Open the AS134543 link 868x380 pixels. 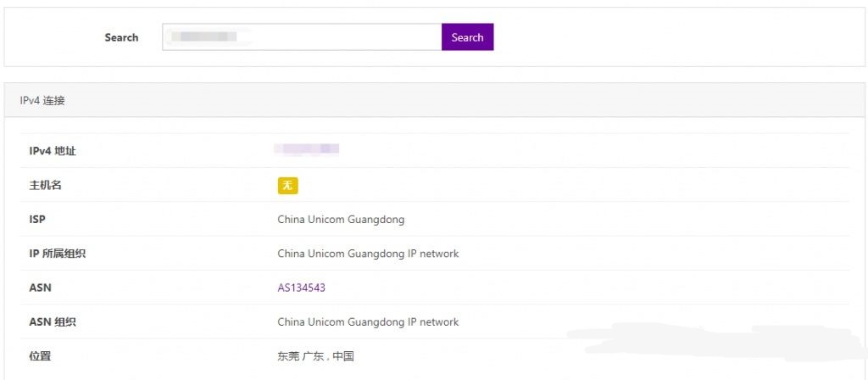[x=301, y=288]
